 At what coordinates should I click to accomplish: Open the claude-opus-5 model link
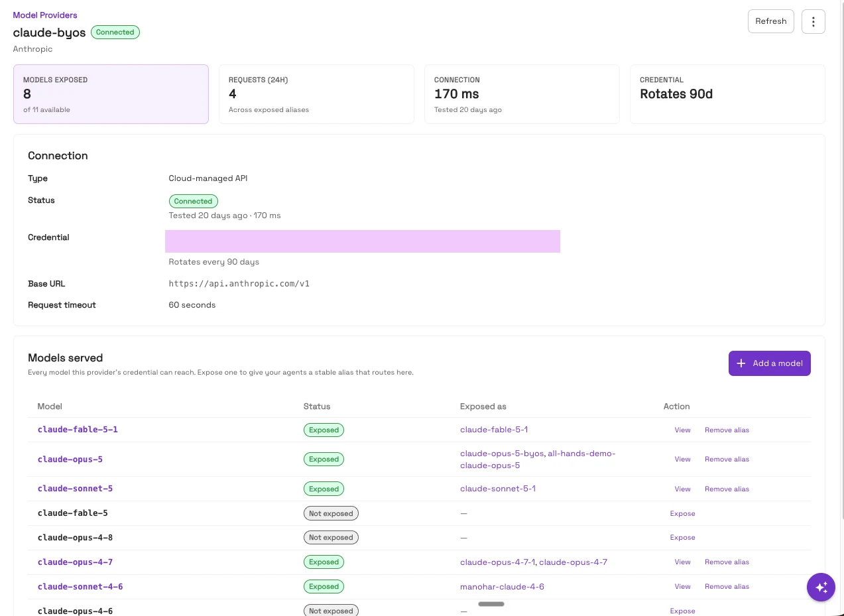click(70, 460)
